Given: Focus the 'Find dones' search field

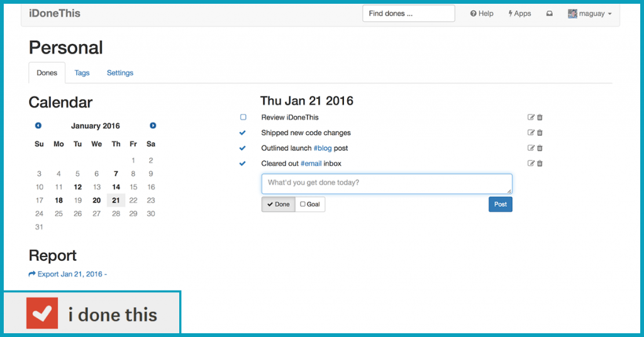Looking at the screenshot, I should coord(409,14).
